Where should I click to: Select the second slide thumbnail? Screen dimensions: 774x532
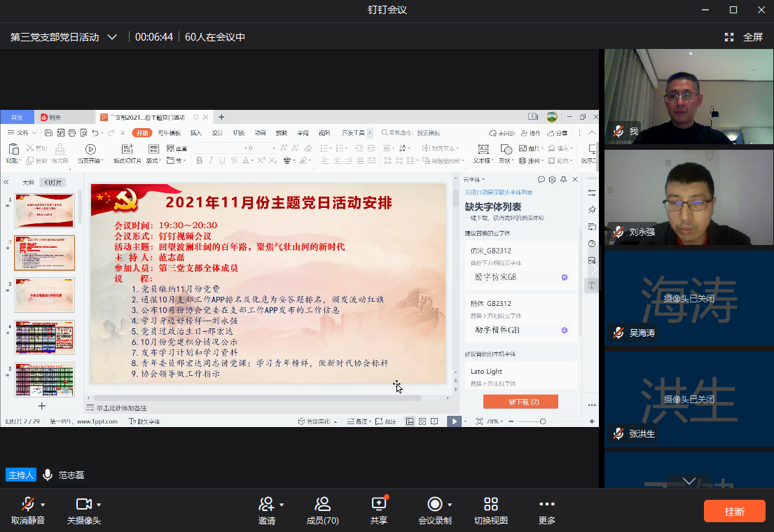(x=44, y=253)
